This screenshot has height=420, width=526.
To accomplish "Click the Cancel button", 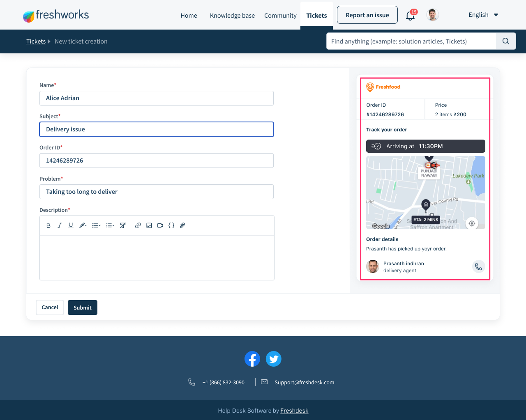I will tap(50, 308).
